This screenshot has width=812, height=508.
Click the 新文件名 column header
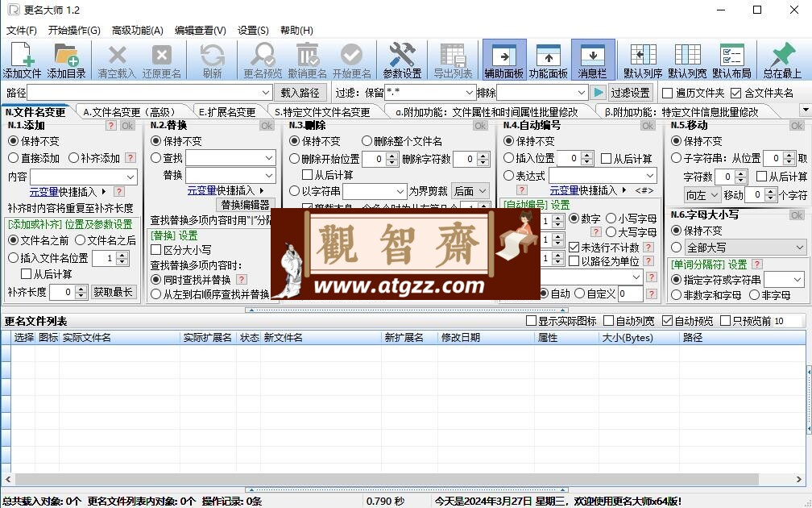point(321,337)
